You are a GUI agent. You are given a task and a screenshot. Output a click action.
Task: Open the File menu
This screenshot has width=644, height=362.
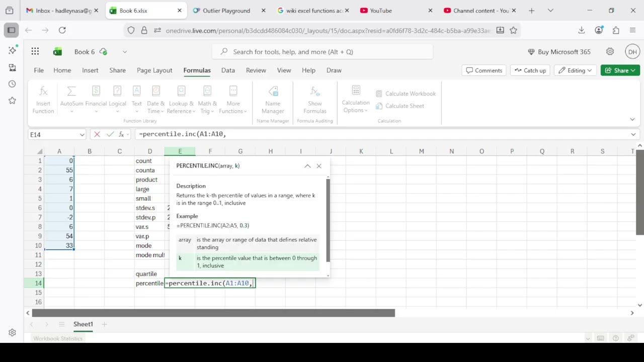click(x=39, y=70)
